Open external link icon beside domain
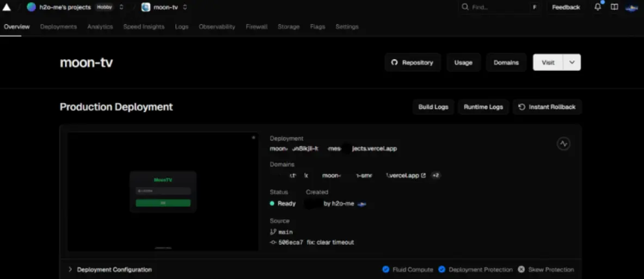 point(424,176)
